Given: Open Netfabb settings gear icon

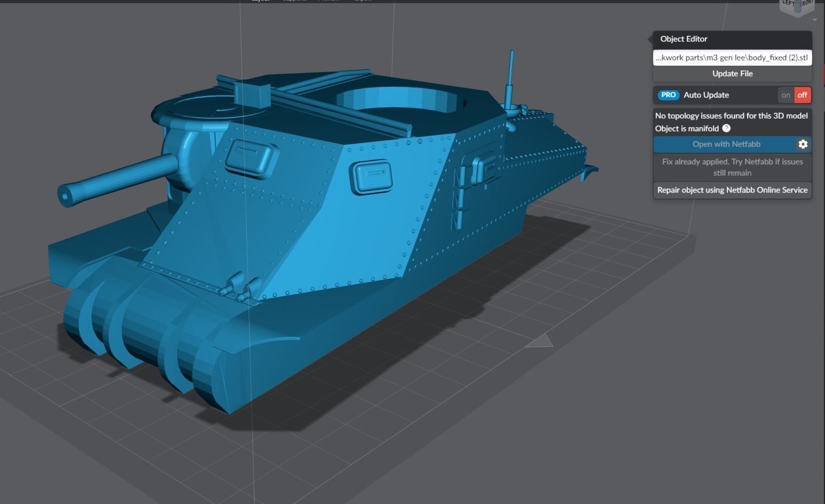Looking at the screenshot, I should [803, 144].
